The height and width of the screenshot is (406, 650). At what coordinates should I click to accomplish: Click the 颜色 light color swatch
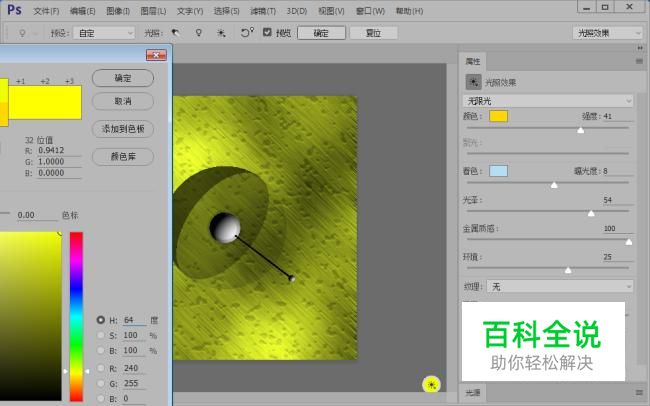tap(498, 116)
